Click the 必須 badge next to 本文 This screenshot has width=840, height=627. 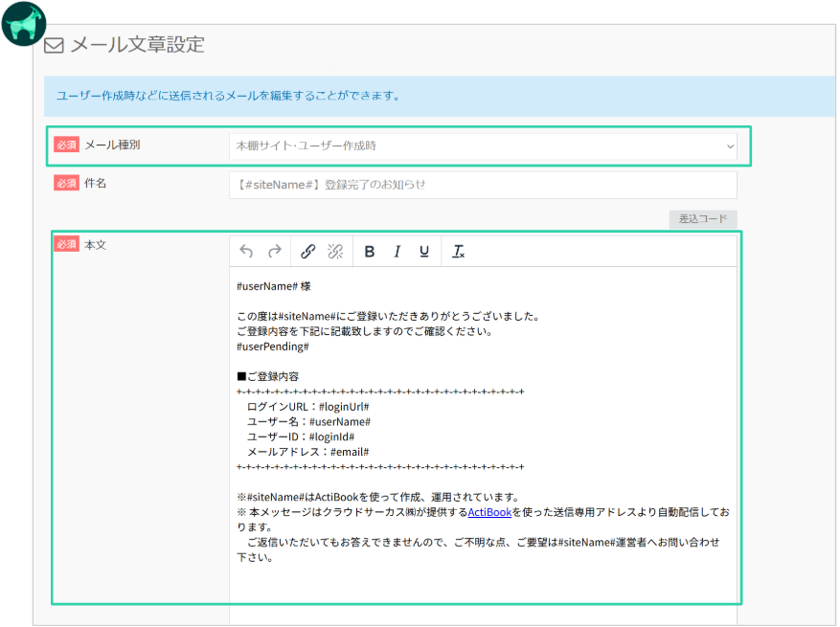pyautogui.click(x=66, y=244)
